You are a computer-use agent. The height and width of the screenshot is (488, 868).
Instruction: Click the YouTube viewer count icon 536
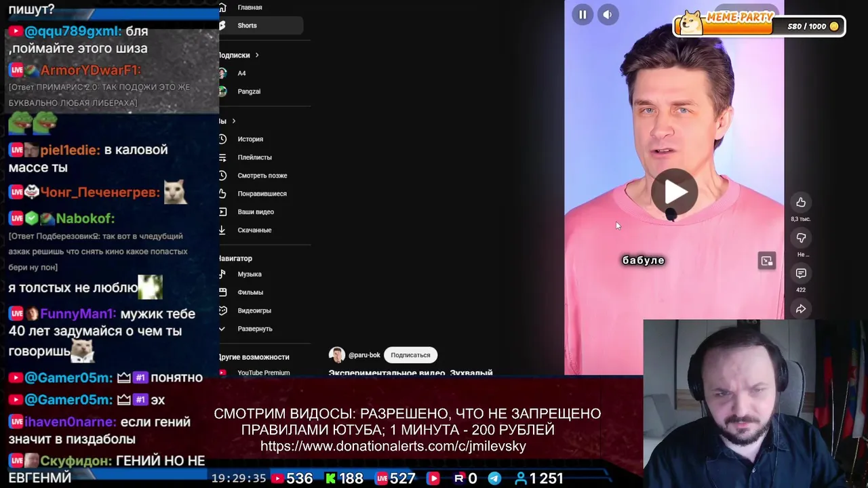pos(277,479)
